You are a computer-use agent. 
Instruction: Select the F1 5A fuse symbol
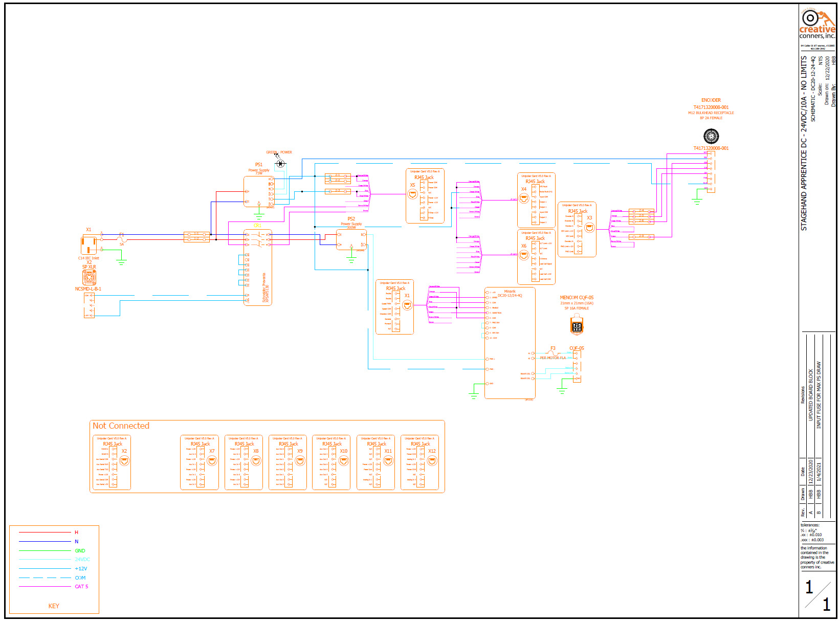tap(122, 239)
